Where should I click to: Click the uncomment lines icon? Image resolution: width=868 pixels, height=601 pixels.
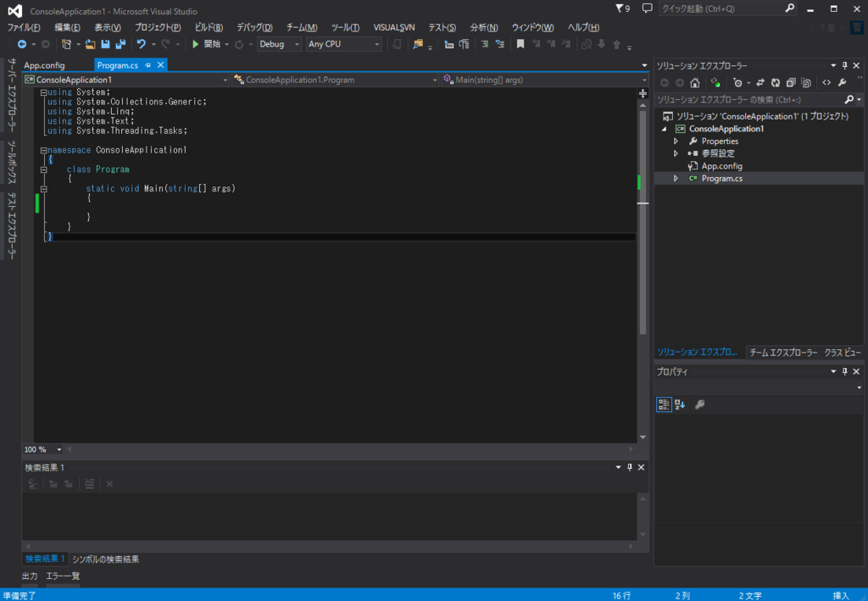[x=500, y=44]
